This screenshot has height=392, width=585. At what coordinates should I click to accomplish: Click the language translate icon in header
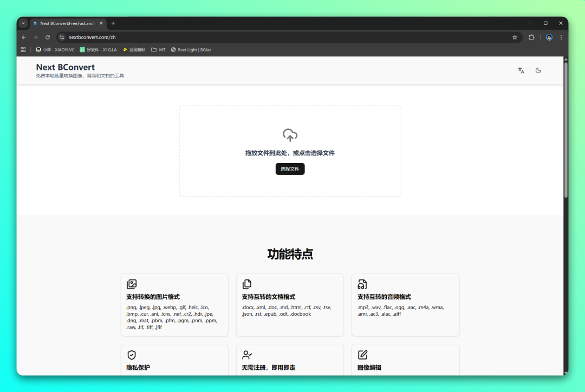(521, 70)
